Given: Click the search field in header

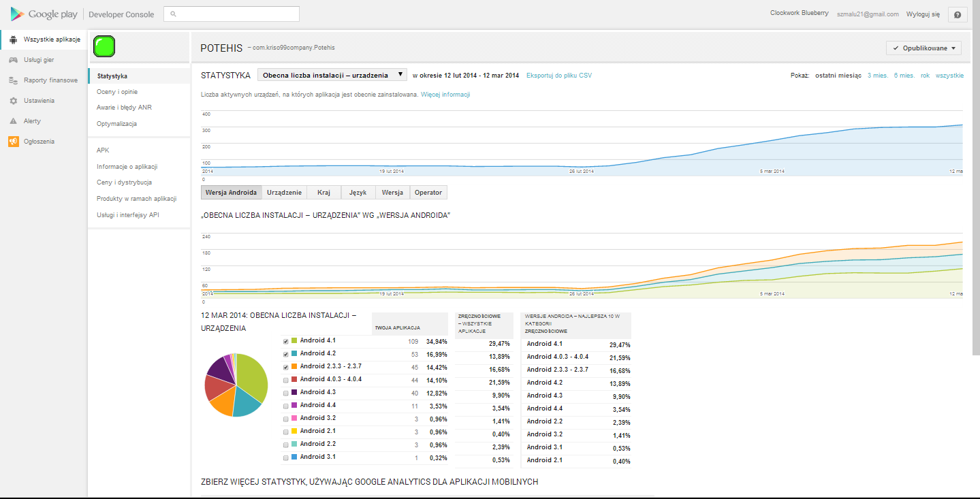Looking at the screenshot, I should click(x=232, y=14).
